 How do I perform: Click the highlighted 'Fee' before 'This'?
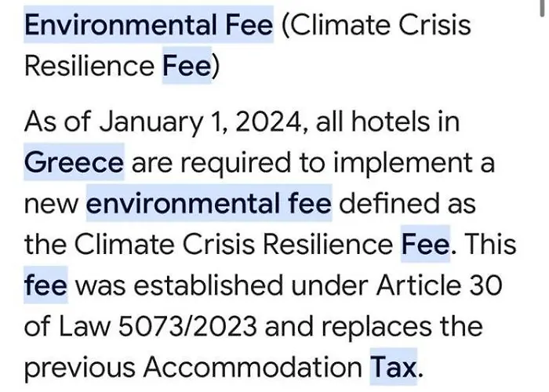[425, 244]
